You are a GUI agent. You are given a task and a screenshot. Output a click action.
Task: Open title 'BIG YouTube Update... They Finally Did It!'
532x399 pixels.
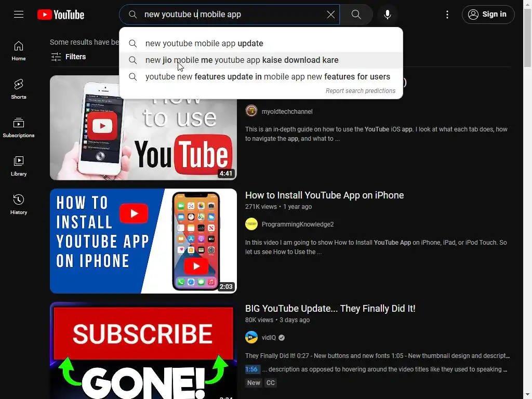click(330, 309)
